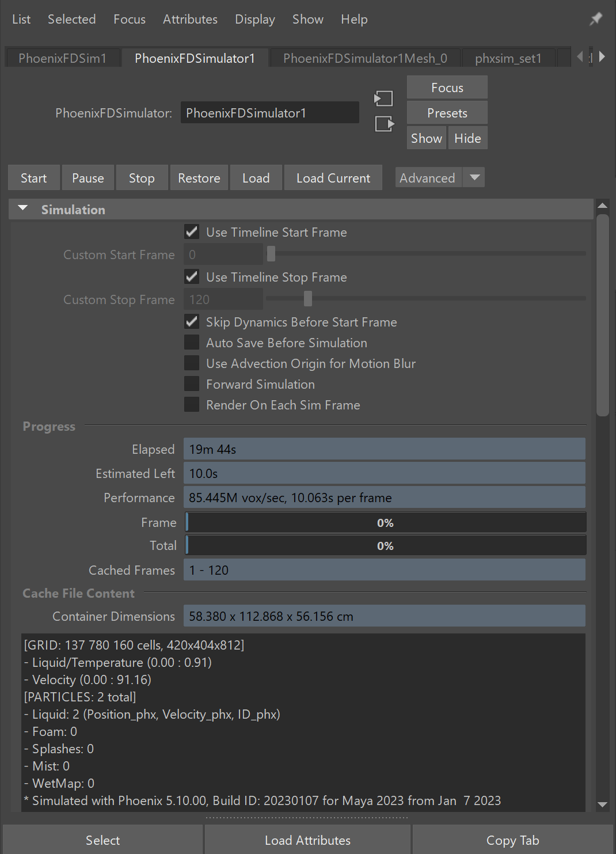The image size is (616, 854).
Task: Collapse the Simulation section
Action: tap(23, 209)
